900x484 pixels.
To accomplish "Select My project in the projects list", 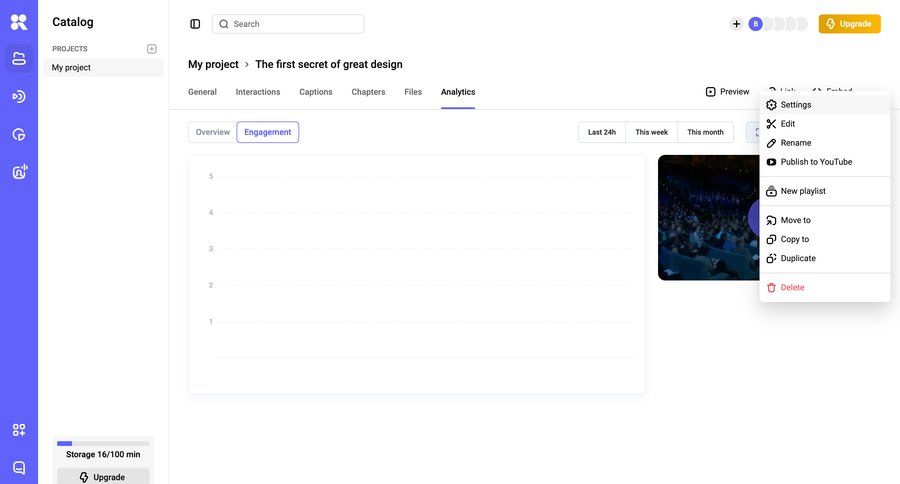I will pyautogui.click(x=103, y=68).
